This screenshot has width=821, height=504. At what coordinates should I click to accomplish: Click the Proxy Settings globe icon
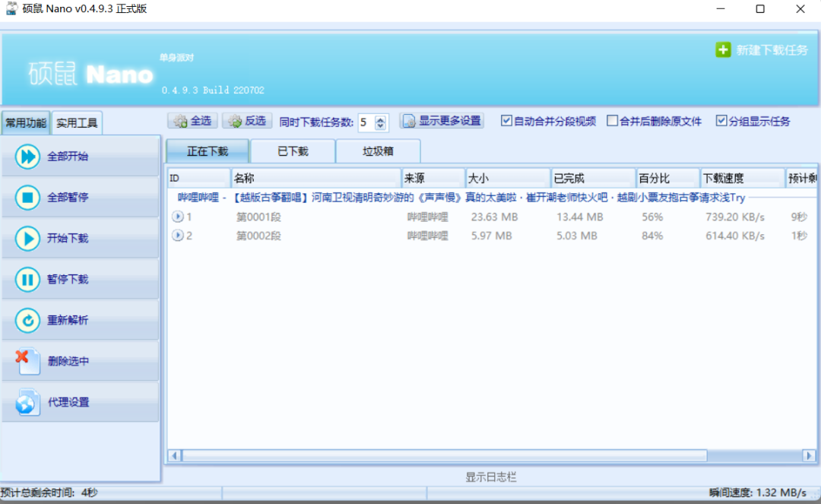point(27,402)
